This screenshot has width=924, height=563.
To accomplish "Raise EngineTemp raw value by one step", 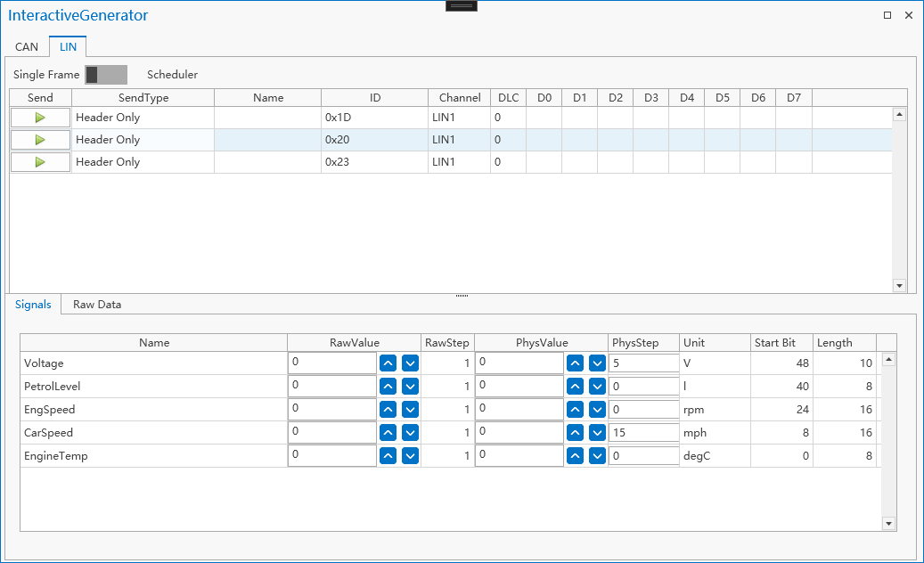I will (x=388, y=456).
